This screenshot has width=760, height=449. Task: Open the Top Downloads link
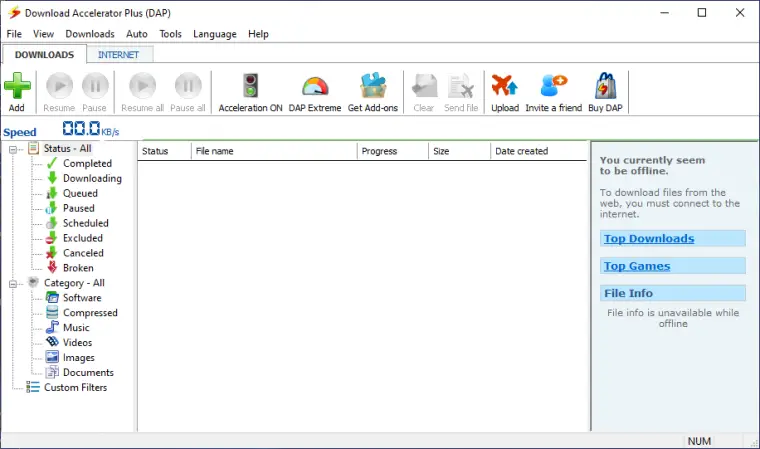(649, 239)
